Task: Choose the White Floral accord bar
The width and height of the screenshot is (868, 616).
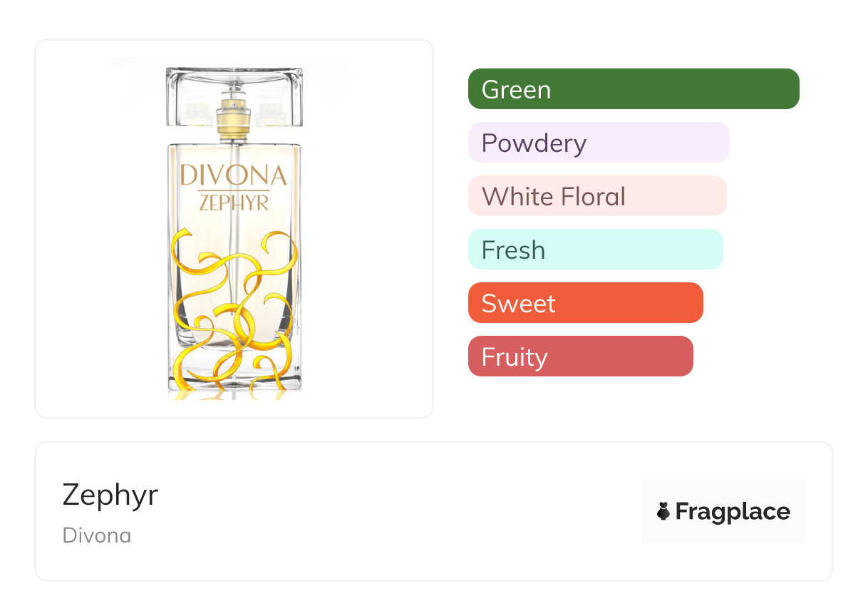Action: (x=597, y=196)
